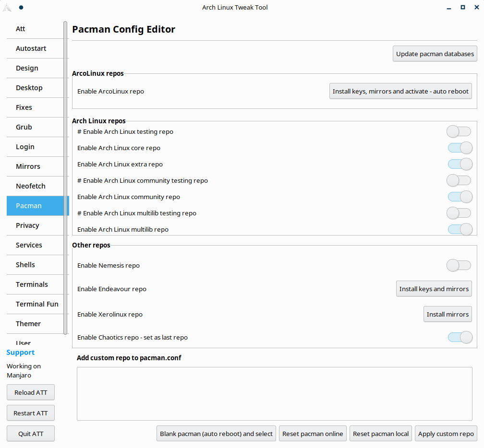Click the Arch logo icon in title bar
The height and width of the screenshot is (448, 484).
[7, 7]
